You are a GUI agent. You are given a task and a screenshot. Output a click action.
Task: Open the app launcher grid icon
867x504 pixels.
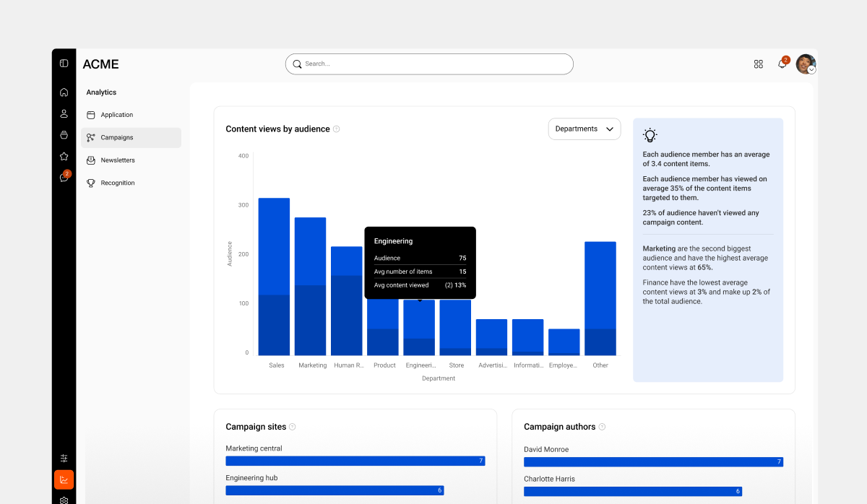(758, 64)
